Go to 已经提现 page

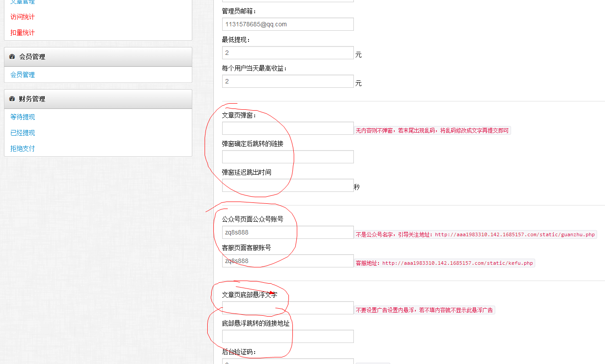pyautogui.click(x=22, y=133)
